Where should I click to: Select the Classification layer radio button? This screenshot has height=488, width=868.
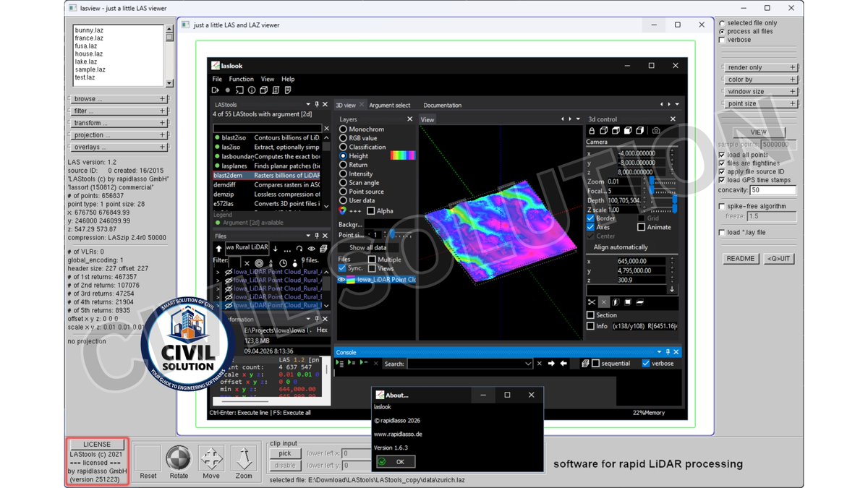343,147
